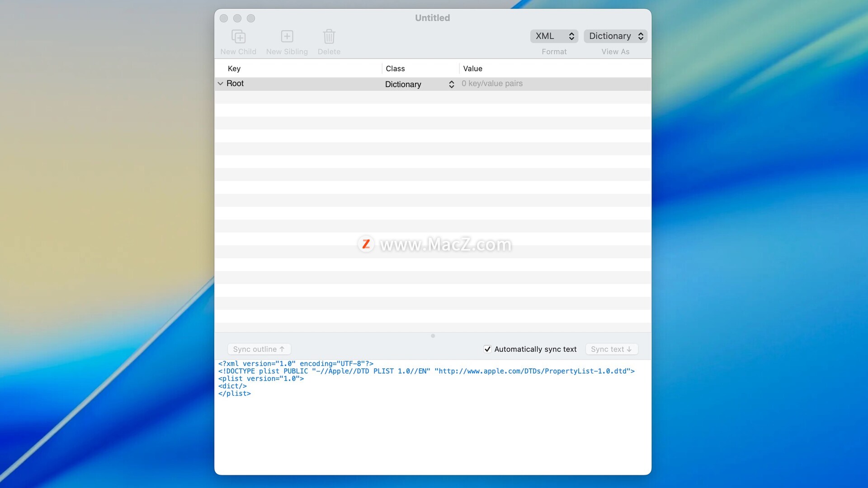Click the split pane divider handle dot
The image size is (868, 488).
433,336
